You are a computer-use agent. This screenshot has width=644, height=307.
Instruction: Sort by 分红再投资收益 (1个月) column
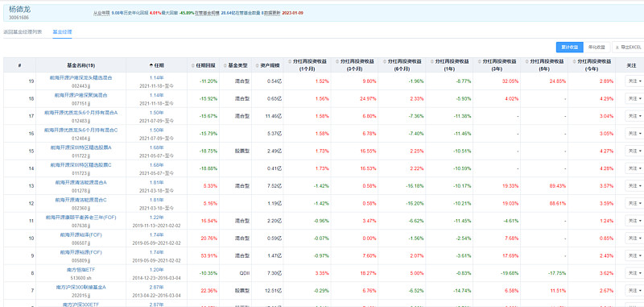tap(308, 64)
